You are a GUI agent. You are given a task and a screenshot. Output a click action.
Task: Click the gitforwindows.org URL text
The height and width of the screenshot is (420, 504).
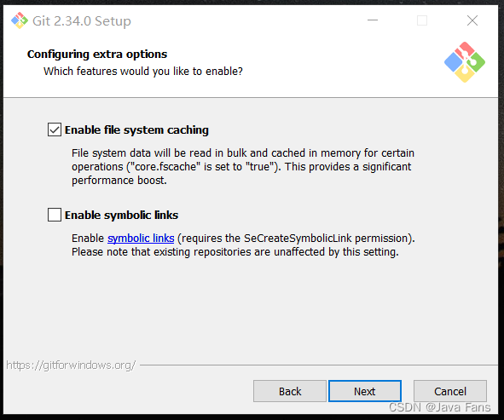71,365
